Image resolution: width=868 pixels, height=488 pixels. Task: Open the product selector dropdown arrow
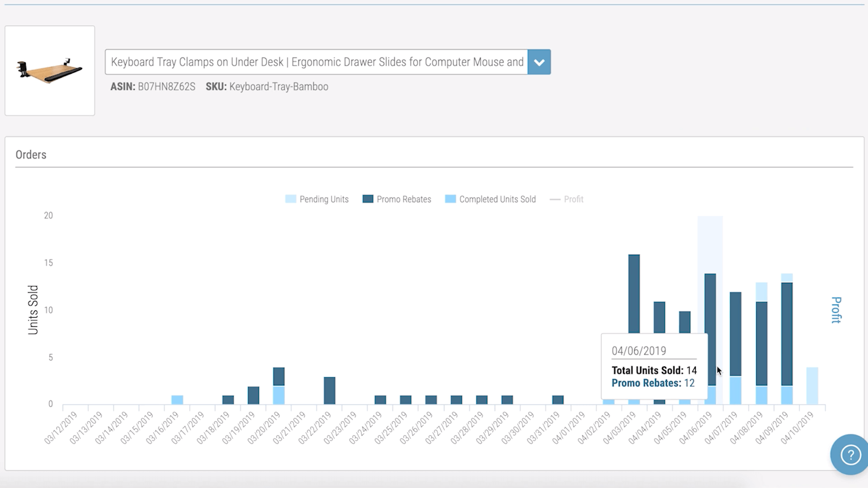(x=539, y=62)
